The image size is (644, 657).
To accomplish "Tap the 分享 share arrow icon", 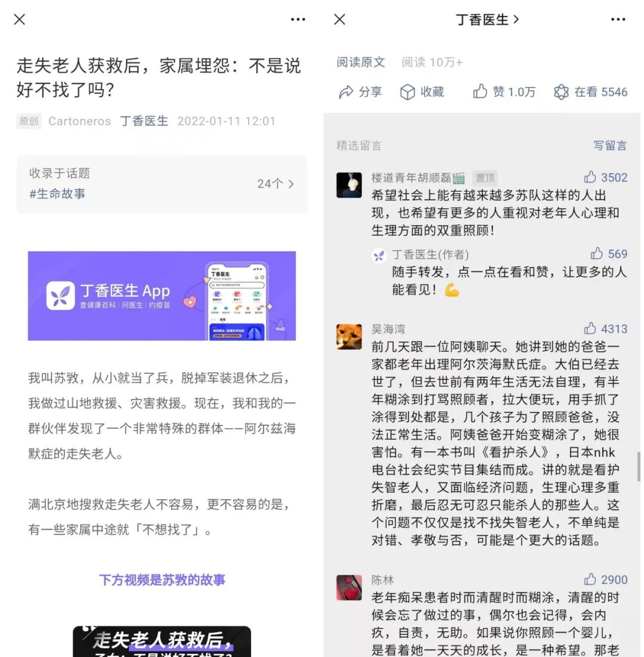I will click(x=346, y=92).
